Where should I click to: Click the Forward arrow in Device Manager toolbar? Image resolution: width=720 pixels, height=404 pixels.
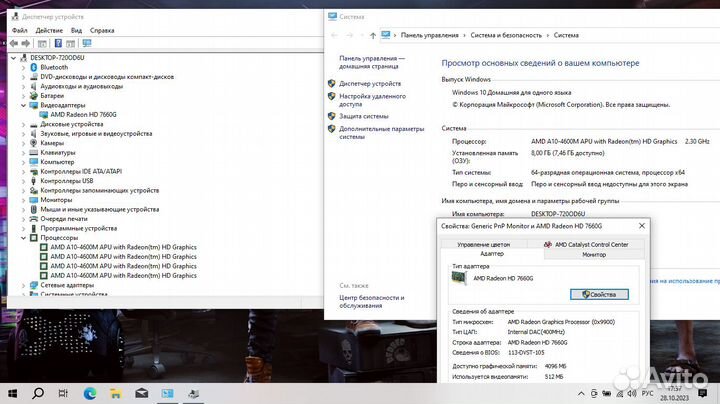(26, 43)
